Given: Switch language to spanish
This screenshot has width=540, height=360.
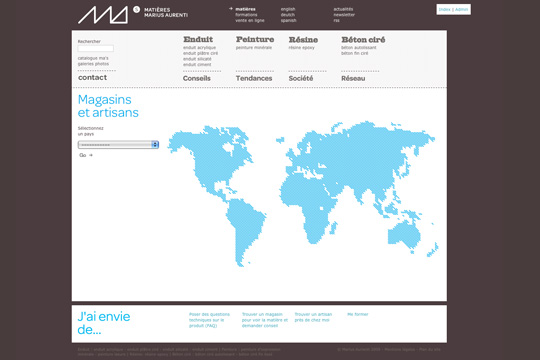Looking at the screenshot, I should (289, 20).
